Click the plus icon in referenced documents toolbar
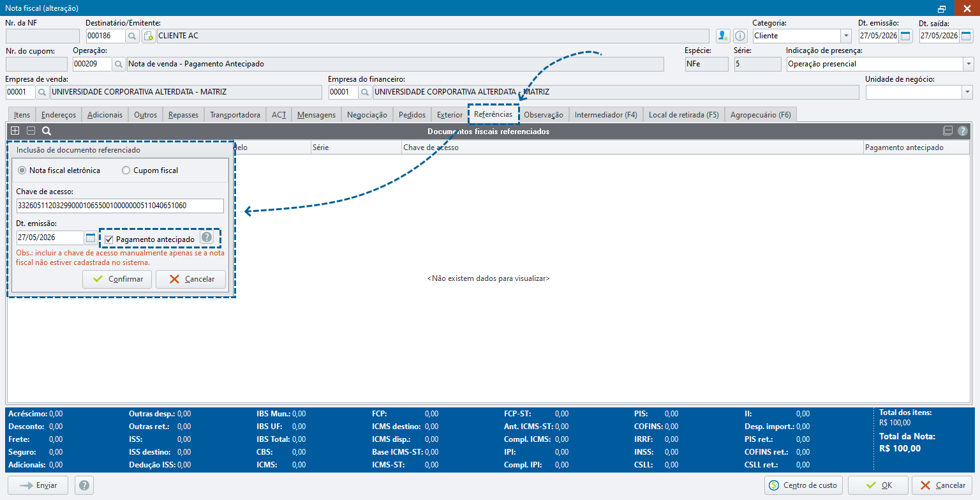The width and height of the screenshot is (980, 500). point(15,131)
